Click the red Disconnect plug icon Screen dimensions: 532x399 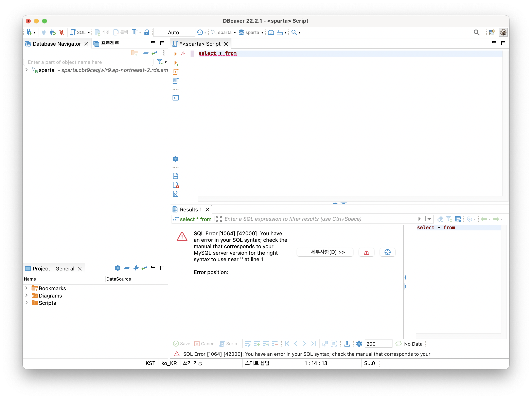pos(61,33)
